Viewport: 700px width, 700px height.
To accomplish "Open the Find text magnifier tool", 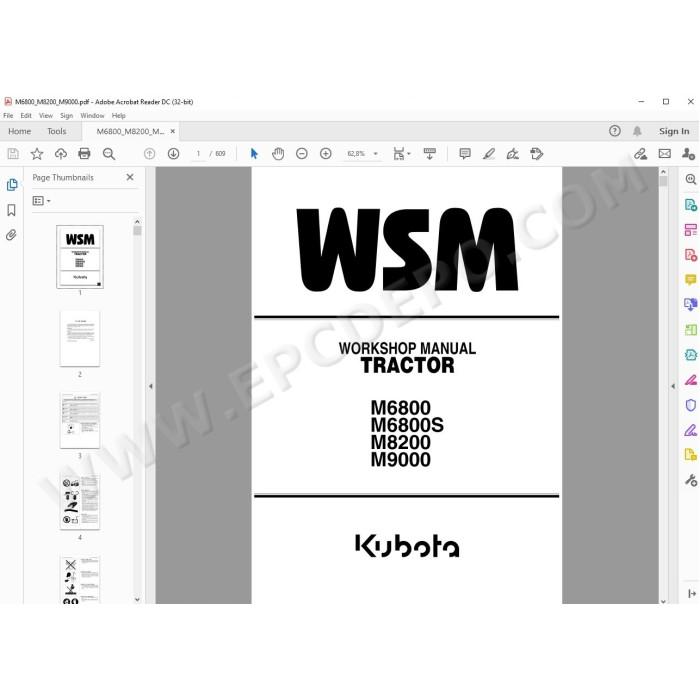I will 108,154.
